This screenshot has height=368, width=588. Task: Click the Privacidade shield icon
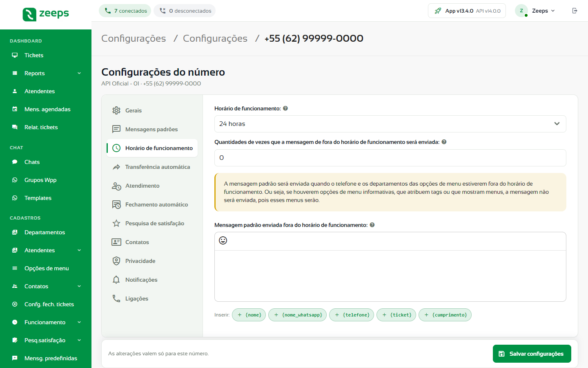click(x=116, y=261)
